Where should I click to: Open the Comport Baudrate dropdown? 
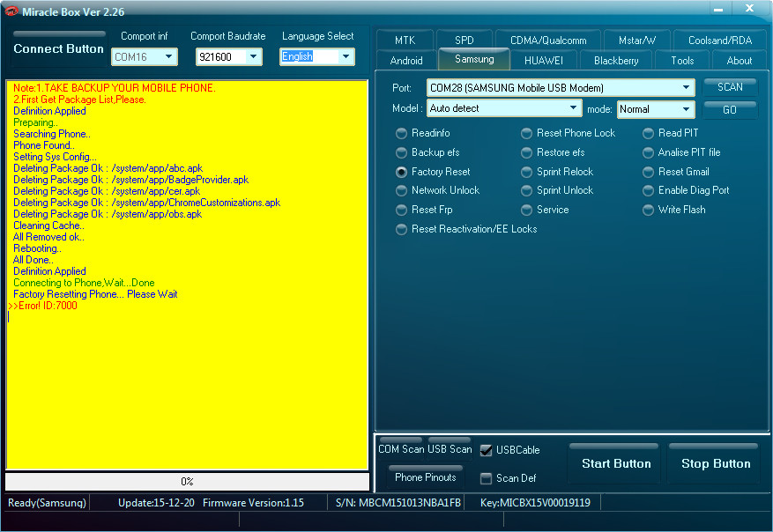[253, 57]
